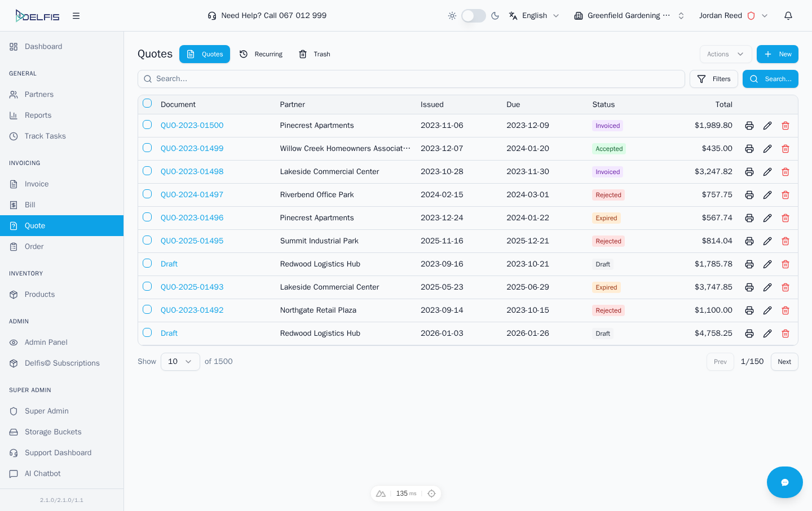
Task: Collapse sidebar with hamburger menu icon
Action: [76, 16]
